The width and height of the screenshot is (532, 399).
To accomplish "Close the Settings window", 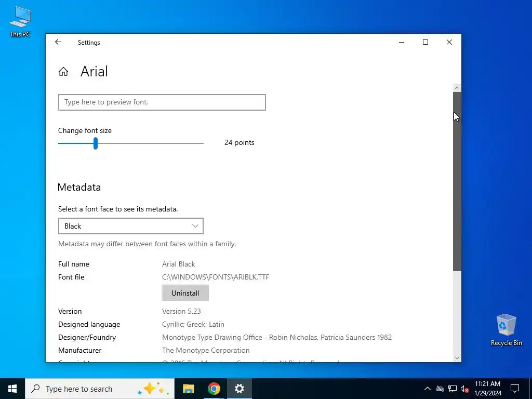I will click(x=449, y=42).
